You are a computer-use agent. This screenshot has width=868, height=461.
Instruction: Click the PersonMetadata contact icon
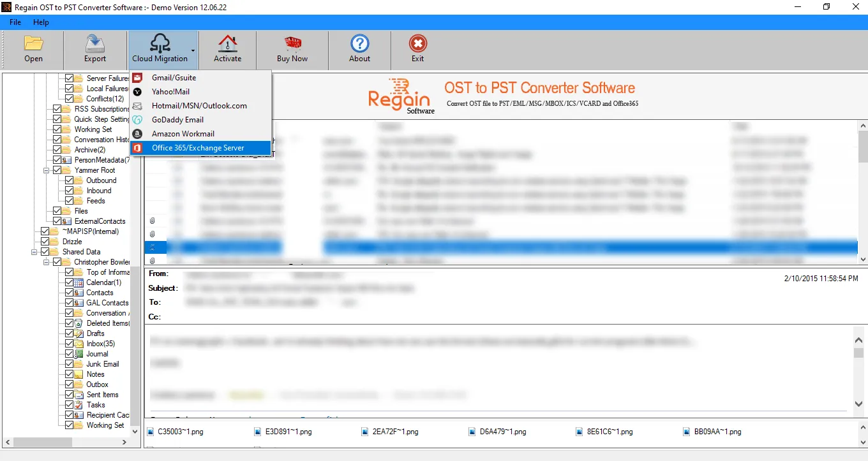pyautogui.click(x=67, y=160)
